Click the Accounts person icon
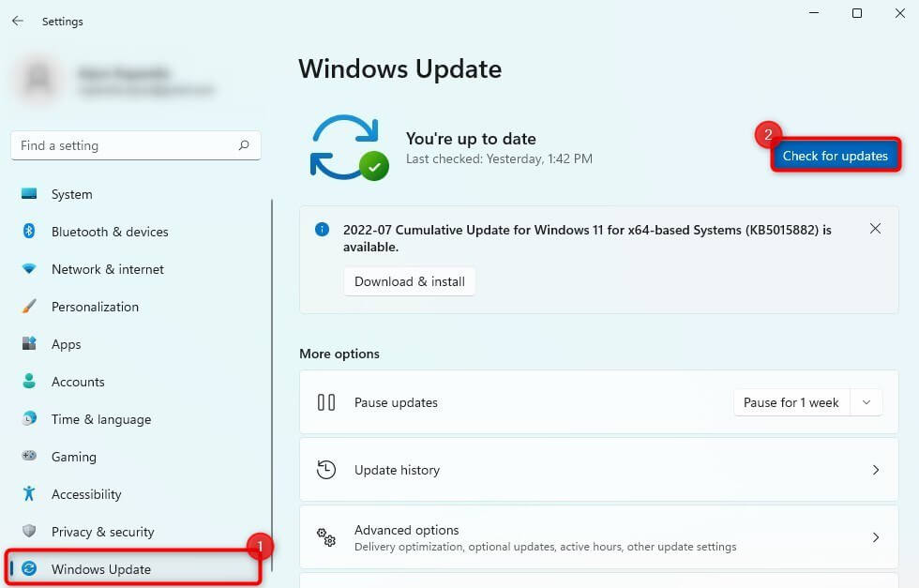 [x=29, y=381]
